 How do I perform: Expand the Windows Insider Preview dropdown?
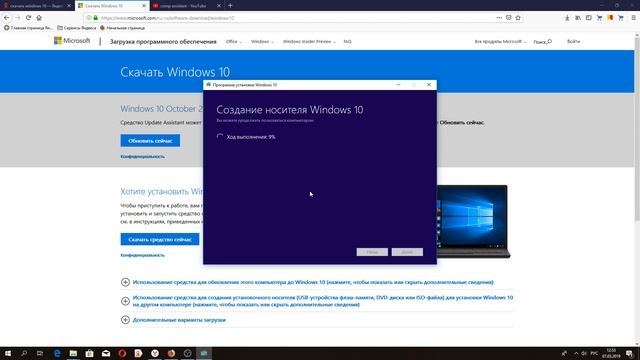point(309,42)
